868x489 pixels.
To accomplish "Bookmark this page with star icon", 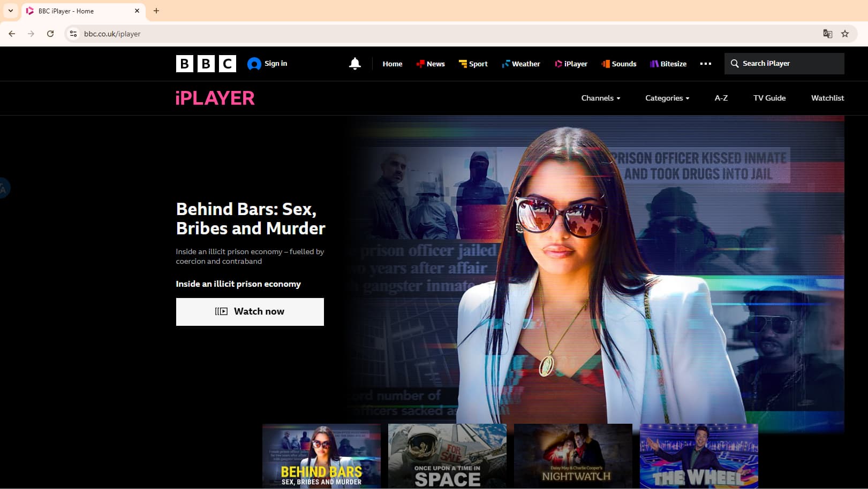I will [x=845, y=34].
